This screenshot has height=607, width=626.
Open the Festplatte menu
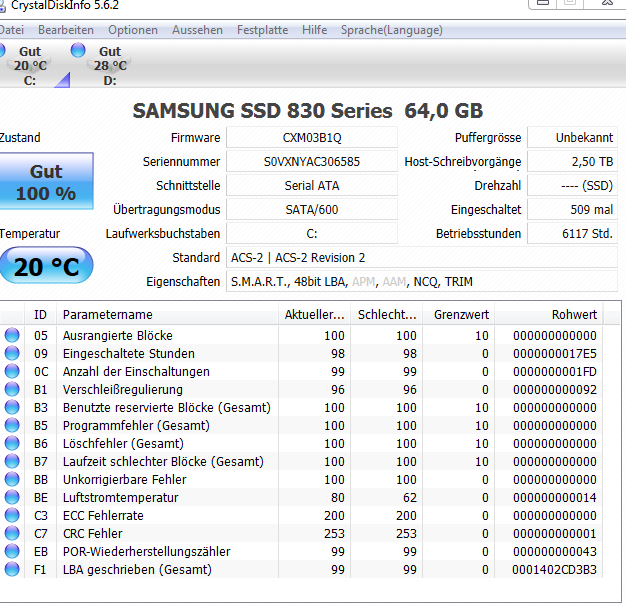tap(262, 30)
